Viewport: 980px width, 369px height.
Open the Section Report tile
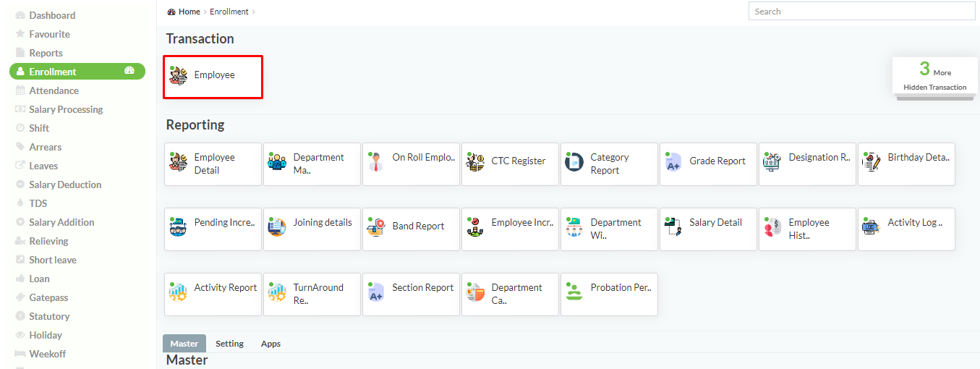pyautogui.click(x=411, y=294)
